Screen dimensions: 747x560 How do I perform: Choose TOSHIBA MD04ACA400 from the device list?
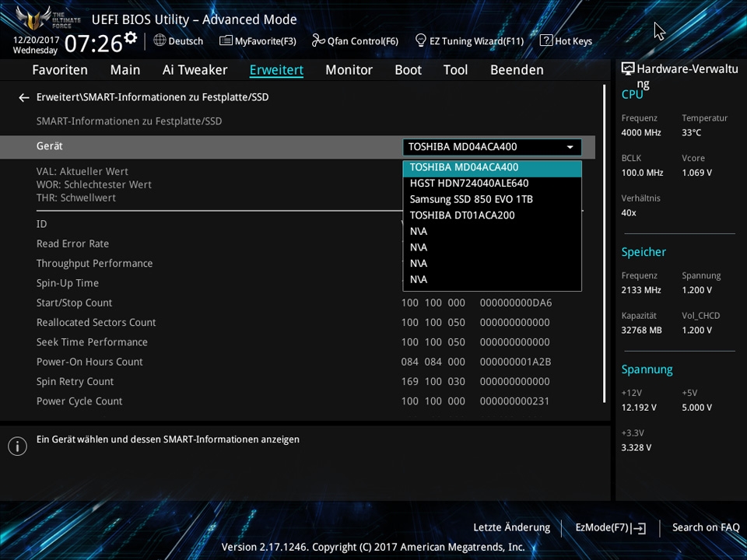492,168
